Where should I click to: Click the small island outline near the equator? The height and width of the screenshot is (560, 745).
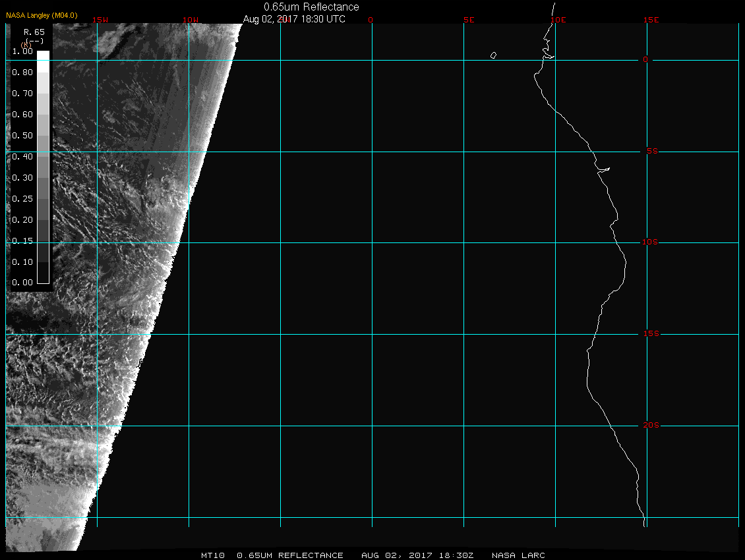(493, 55)
